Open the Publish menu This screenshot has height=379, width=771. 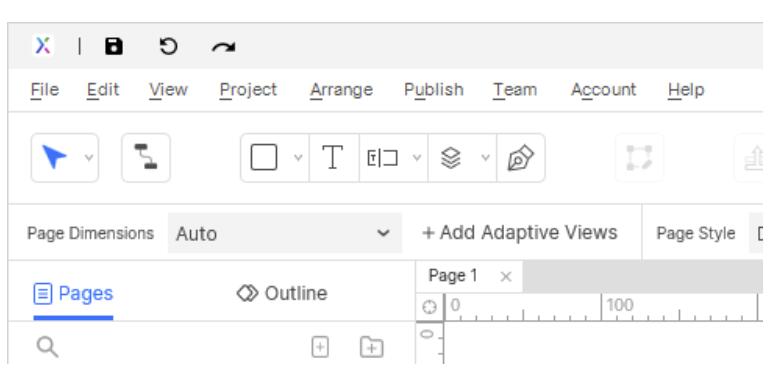click(x=434, y=90)
